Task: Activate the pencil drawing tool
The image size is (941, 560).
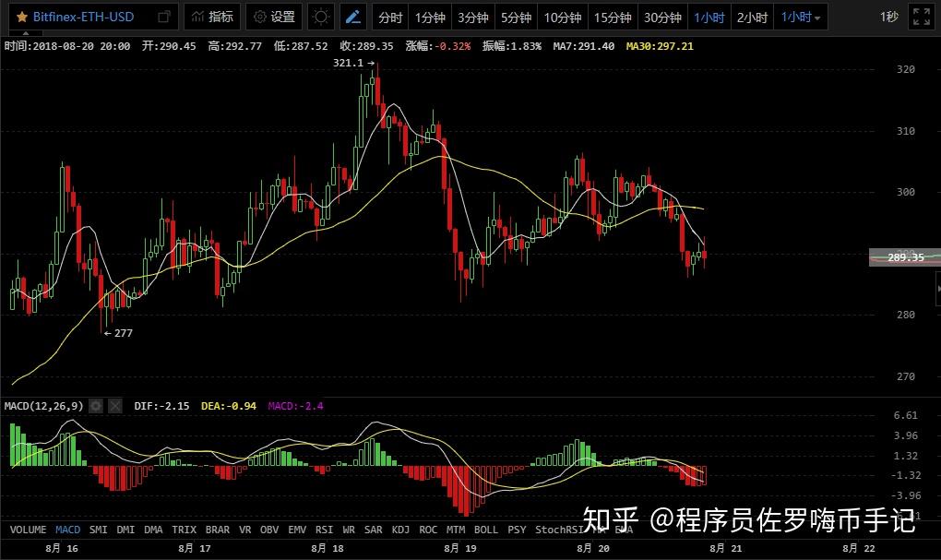Action: coord(352,17)
